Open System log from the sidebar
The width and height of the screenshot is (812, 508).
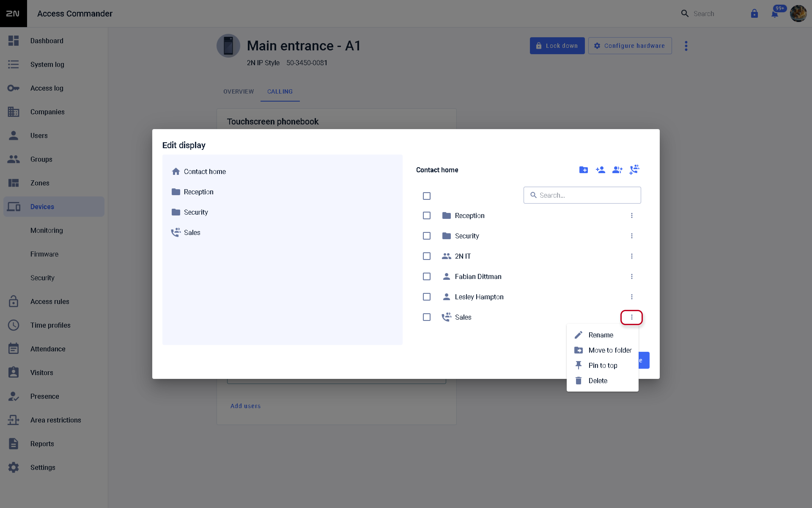(54, 65)
